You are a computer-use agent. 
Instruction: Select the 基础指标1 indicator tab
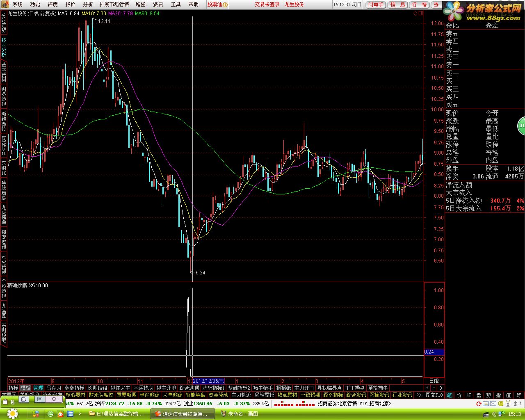(213, 388)
